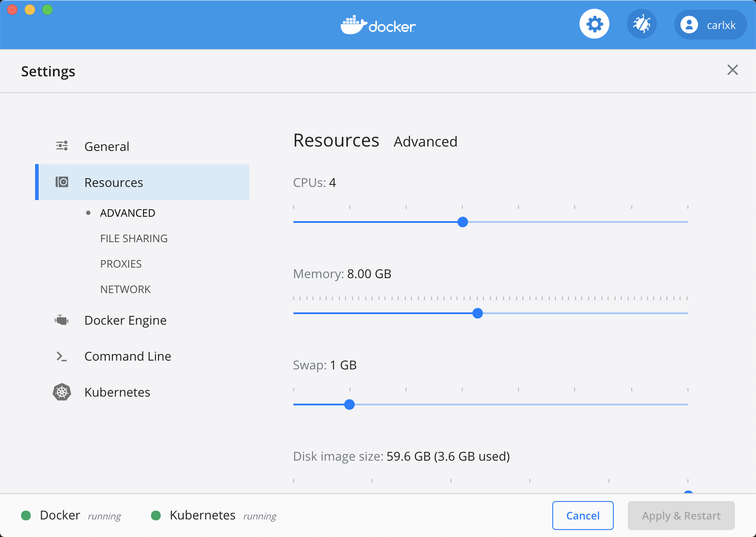This screenshot has height=537, width=756.
Task: Open the settings gear icon
Action: pyautogui.click(x=594, y=24)
